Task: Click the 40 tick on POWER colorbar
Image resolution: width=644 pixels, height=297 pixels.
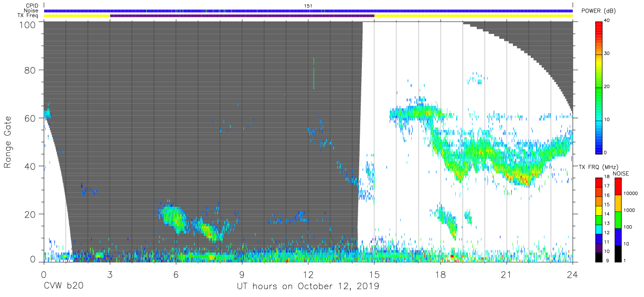Action: (x=607, y=20)
